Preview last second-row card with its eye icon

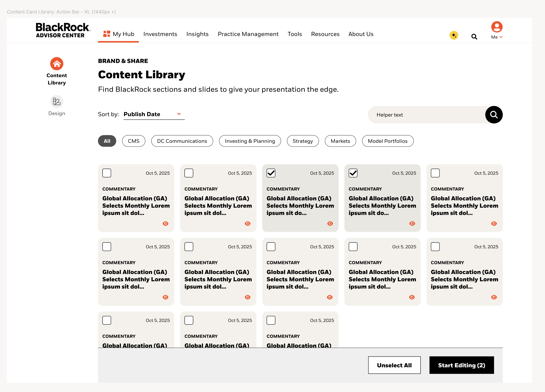point(494,297)
